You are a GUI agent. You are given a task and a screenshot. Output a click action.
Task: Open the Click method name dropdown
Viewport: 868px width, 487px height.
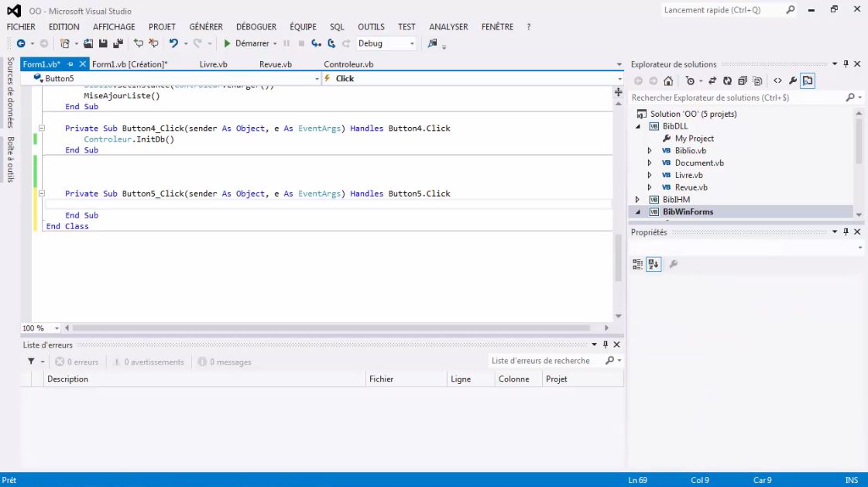(619, 78)
